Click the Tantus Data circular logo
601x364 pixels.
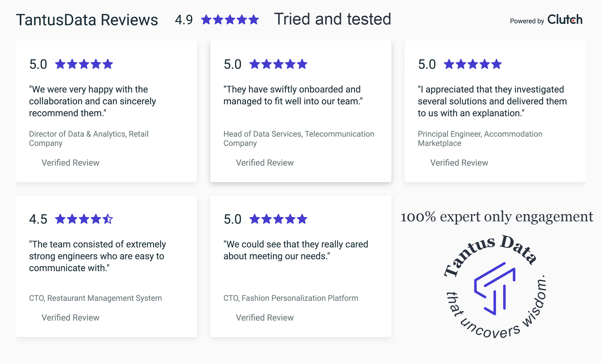pyautogui.click(x=495, y=287)
